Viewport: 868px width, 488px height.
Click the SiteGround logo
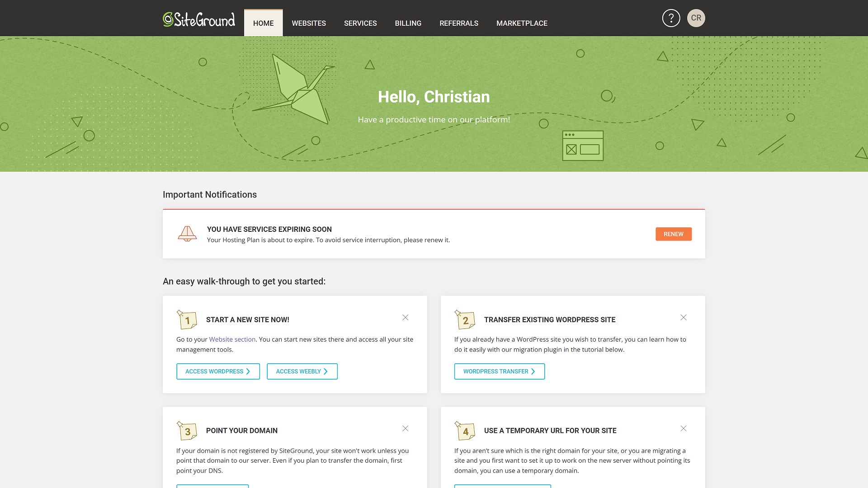pyautogui.click(x=199, y=19)
